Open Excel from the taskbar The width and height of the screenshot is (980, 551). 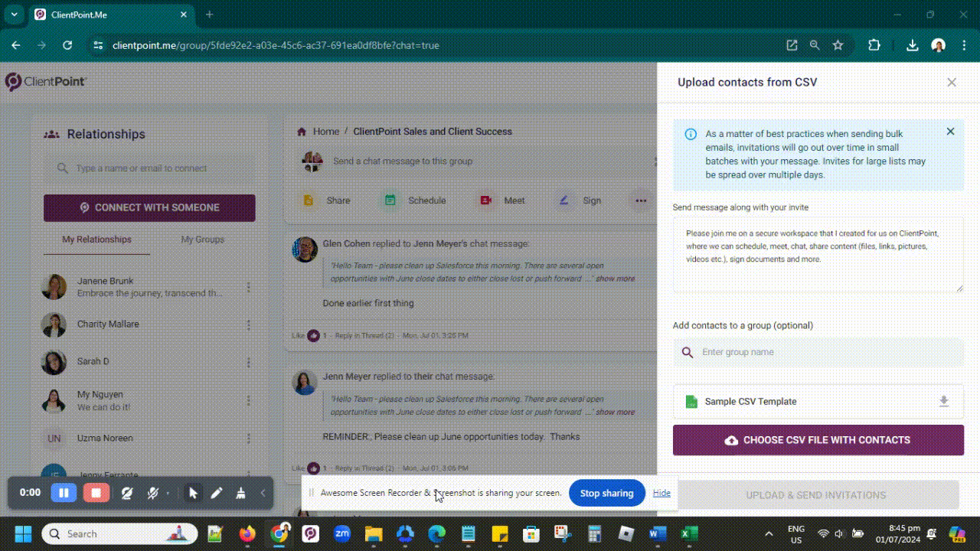coord(688,533)
